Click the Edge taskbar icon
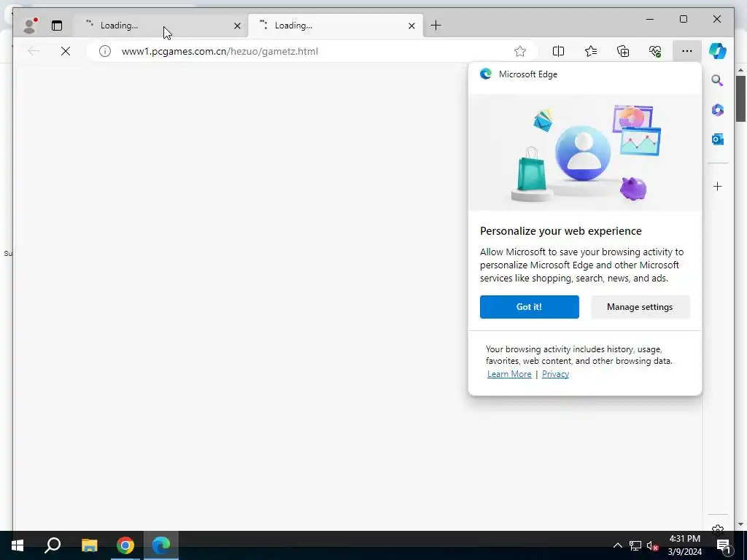747x560 pixels. pos(161,545)
